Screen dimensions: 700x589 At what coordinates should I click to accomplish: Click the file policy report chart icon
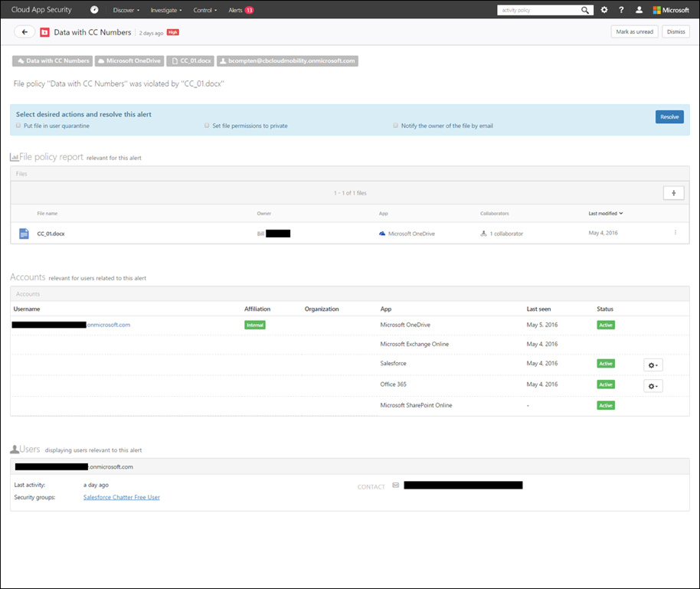click(15, 157)
